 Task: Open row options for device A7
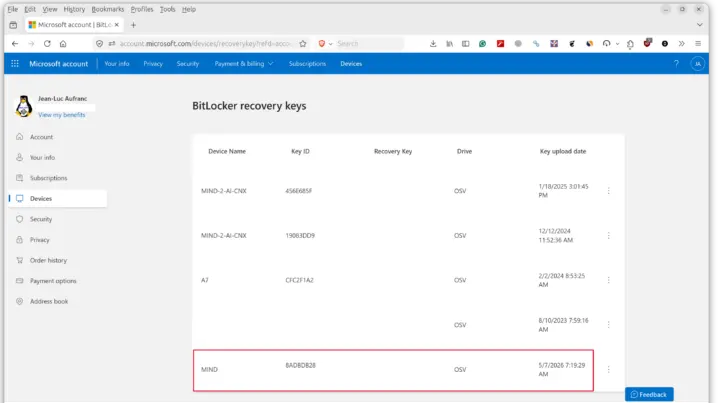point(608,280)
